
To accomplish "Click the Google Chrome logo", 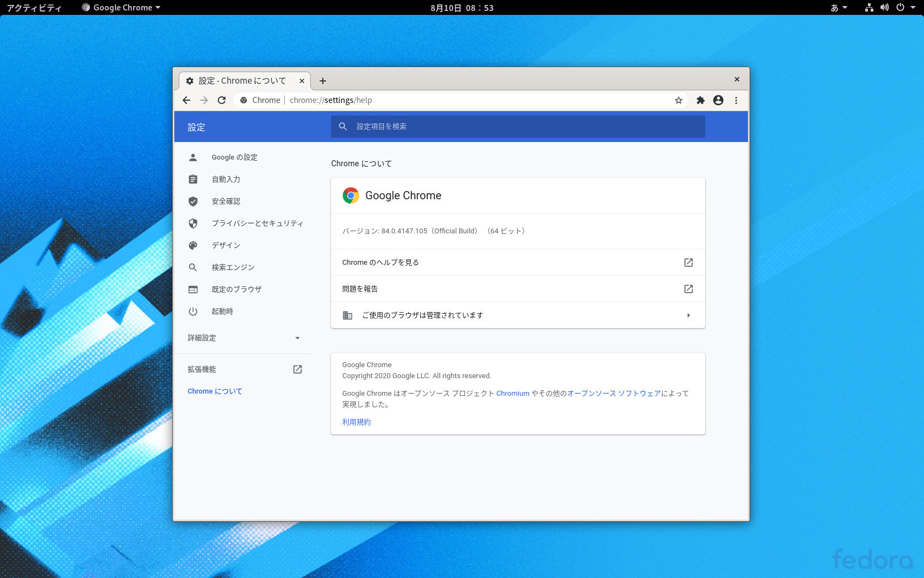I will click(351, 195).
